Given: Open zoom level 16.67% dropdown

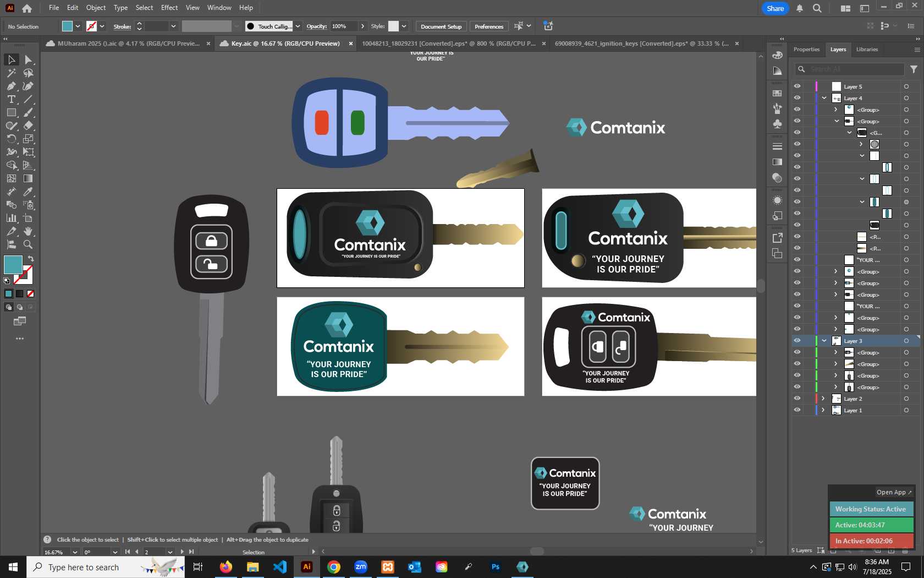Looking at the screenshot, I should click(x=74, y=552).
